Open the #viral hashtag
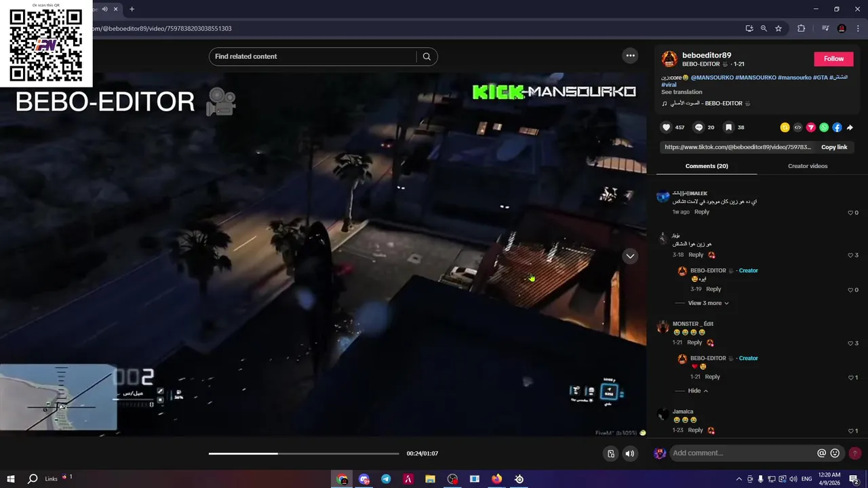This screenshot has width=868, height=488. pyautogui.click(x=669, y=85)
